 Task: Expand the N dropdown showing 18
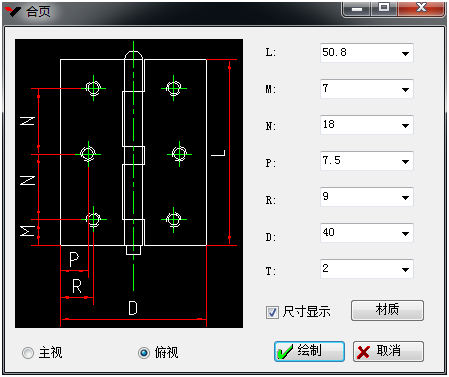point(405,125)
